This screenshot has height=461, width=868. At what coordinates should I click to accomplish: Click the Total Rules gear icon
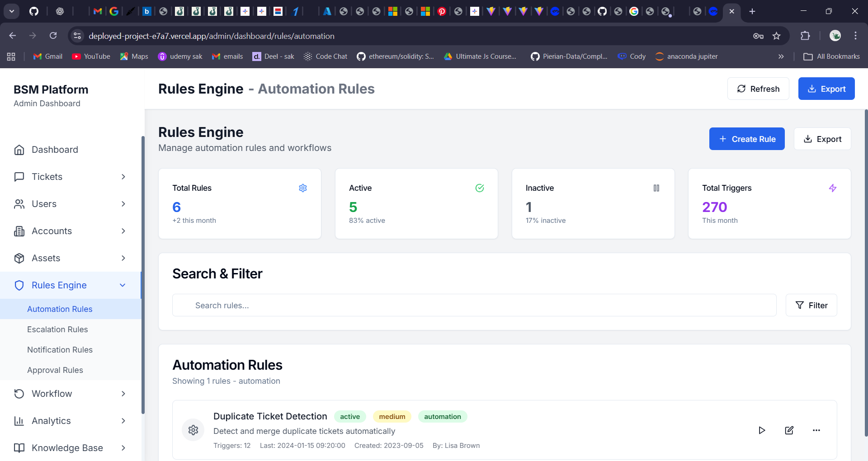(303, 188)
